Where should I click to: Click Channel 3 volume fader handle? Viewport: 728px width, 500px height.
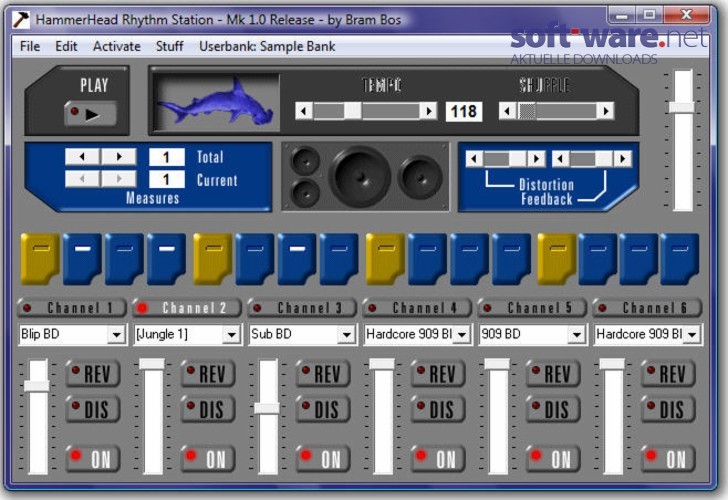(x=267, y=408)
